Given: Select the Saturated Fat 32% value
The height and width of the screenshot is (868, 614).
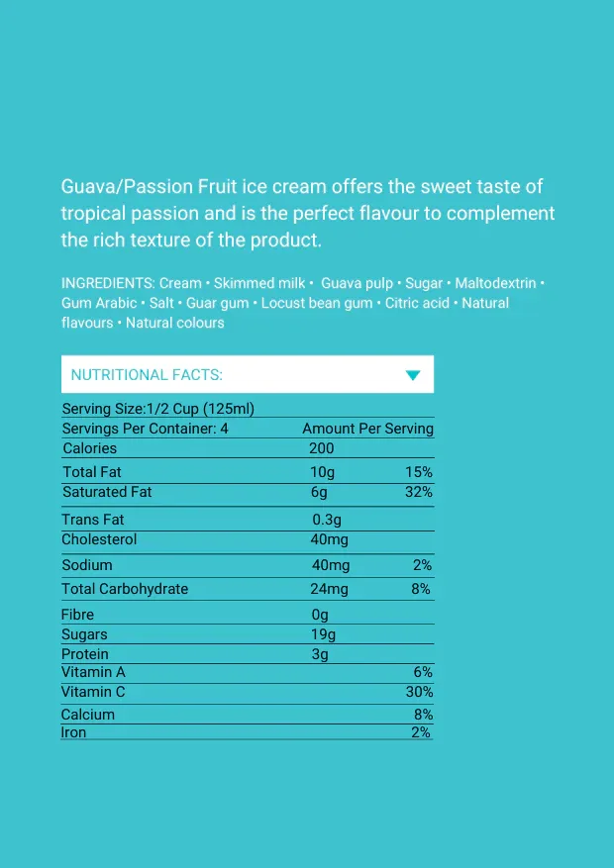Looking at the screenshot, I should pyautogui.click(x=419, y=492).
